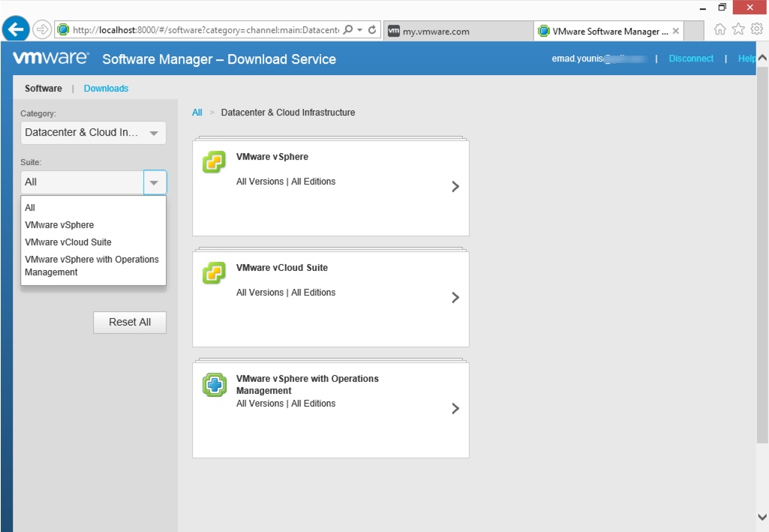Open the Category dropdown

click(93, 133)
